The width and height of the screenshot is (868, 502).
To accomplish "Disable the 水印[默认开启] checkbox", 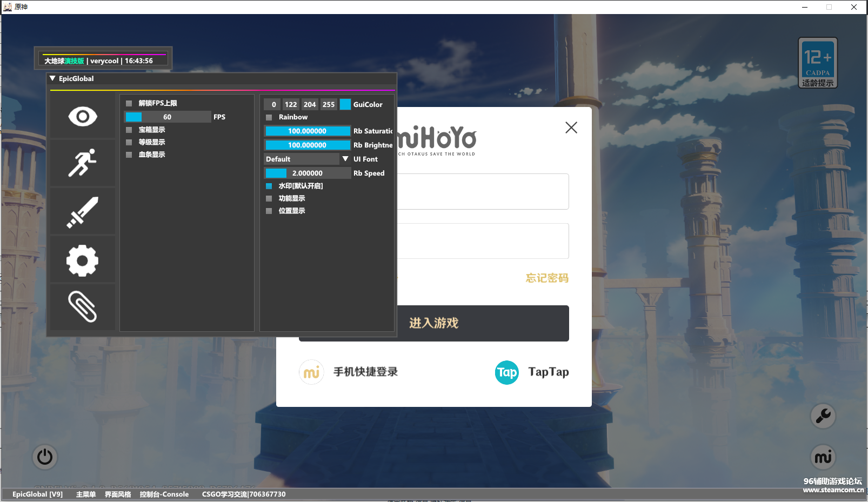I will (x=269, y=186).
